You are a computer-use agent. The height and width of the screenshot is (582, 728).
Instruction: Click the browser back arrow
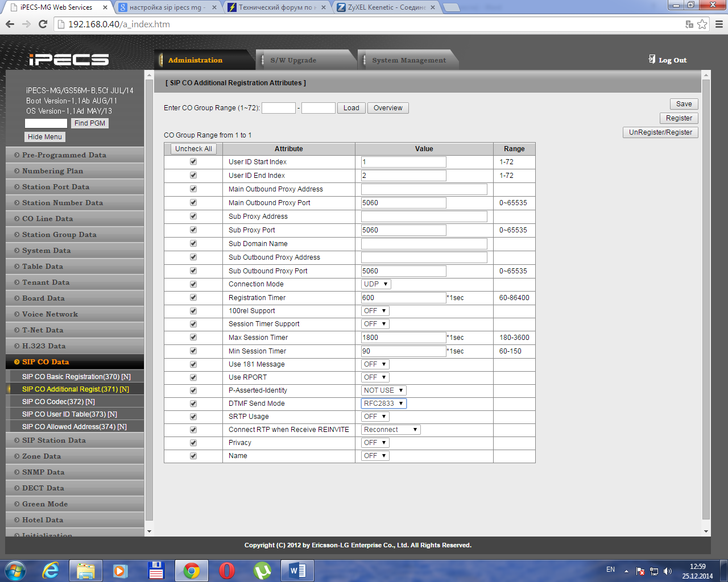[10, 24]
